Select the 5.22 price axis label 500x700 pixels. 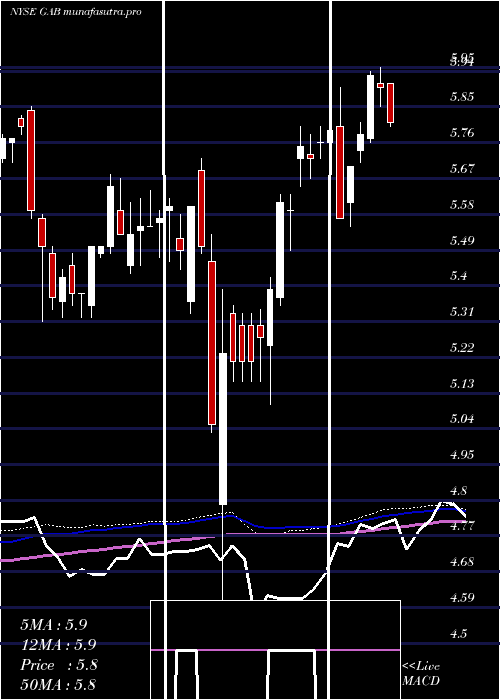click(x=462, y=348)
